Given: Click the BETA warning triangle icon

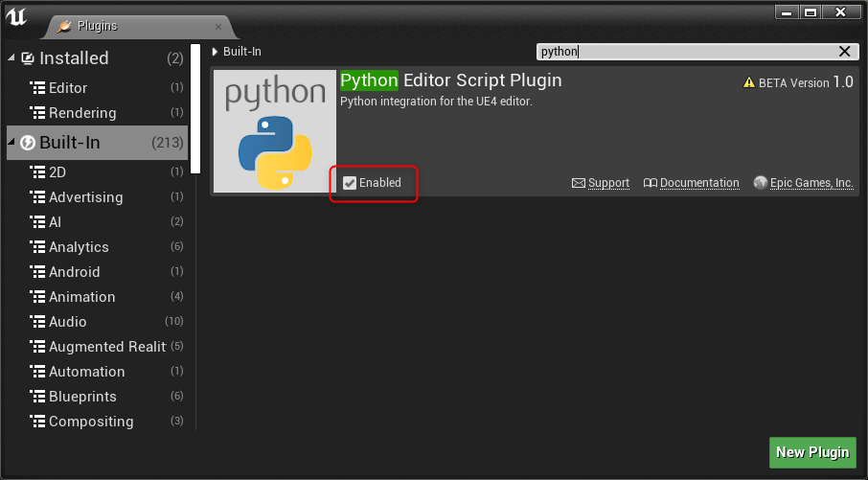Looking at the screenshot, I should (749, 82).
